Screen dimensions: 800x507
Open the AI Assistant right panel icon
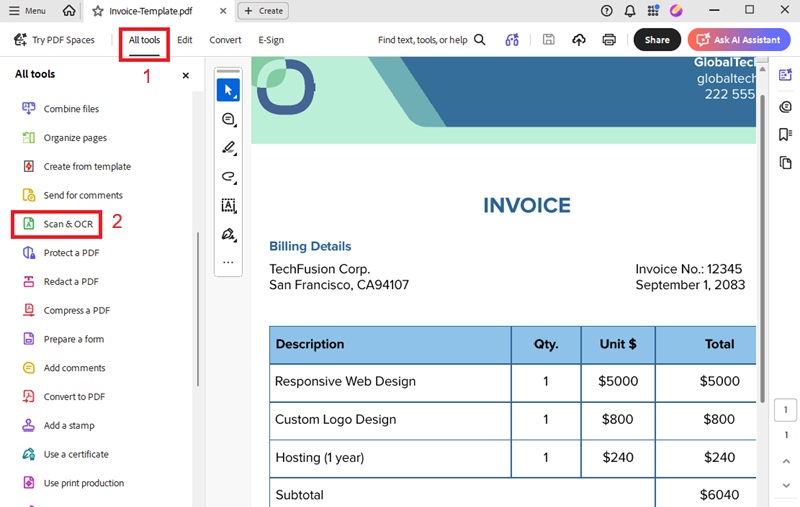click(785, 75)
